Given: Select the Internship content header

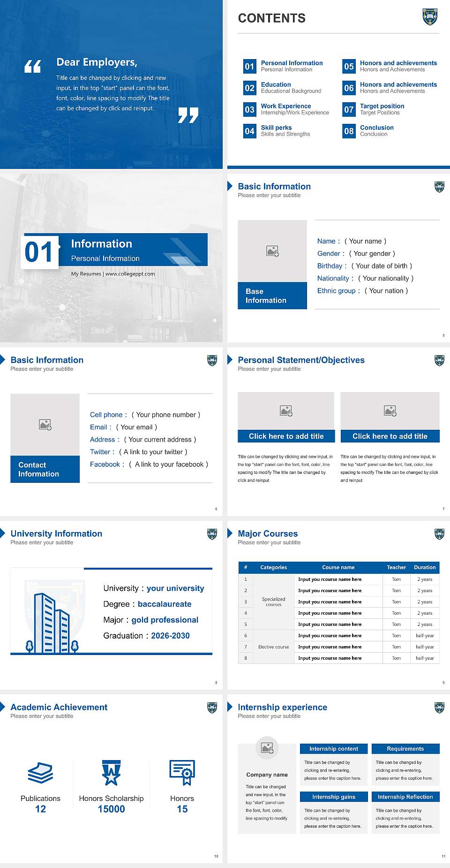Looking at the screenshot, I should pos(334,749).
